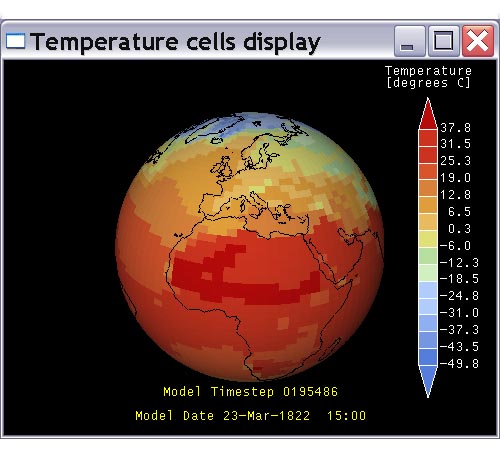Click the British Isles outline on globe

[x=222, y=168]
